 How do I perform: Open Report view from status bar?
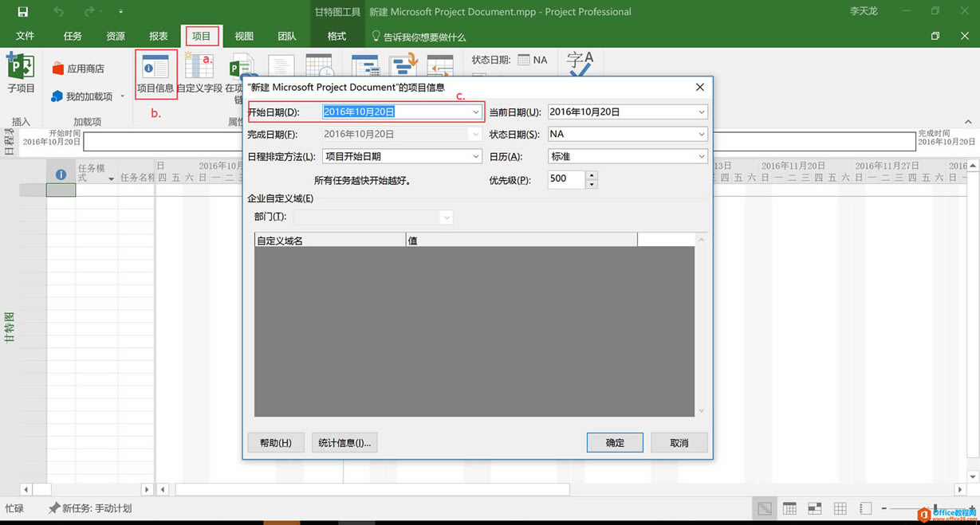click(x=865, y=507)
